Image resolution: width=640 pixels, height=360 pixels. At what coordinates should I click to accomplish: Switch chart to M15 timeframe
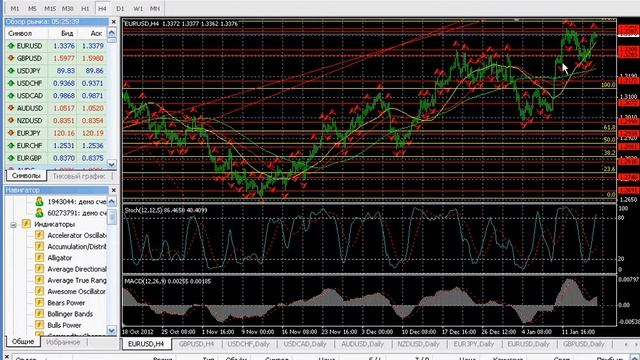click(50, 8)
